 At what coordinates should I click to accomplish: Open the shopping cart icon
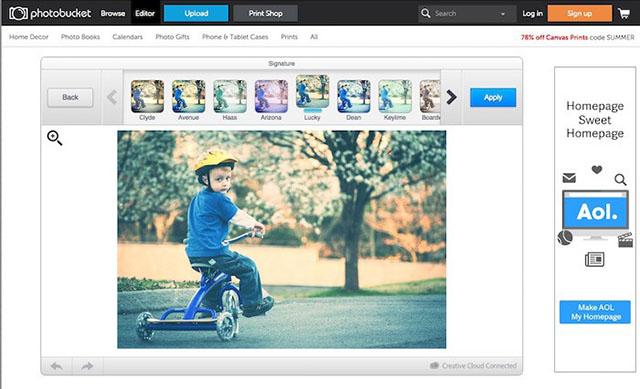coord(624,13)
